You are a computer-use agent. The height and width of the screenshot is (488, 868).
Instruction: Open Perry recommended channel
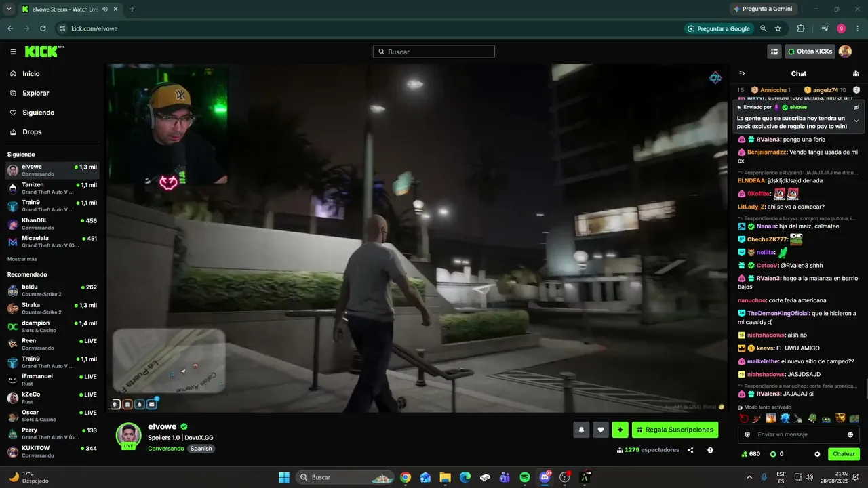52,433
